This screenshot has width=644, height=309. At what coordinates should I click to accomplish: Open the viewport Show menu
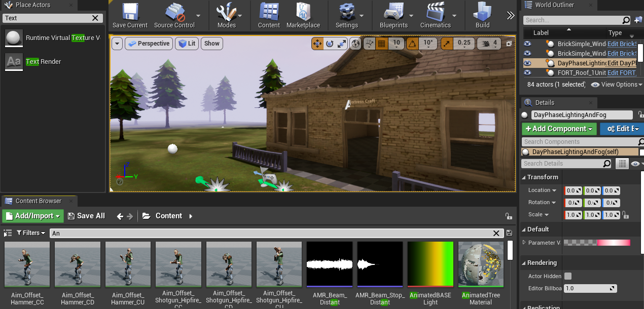pyautogui.click(x=212, y=44)
